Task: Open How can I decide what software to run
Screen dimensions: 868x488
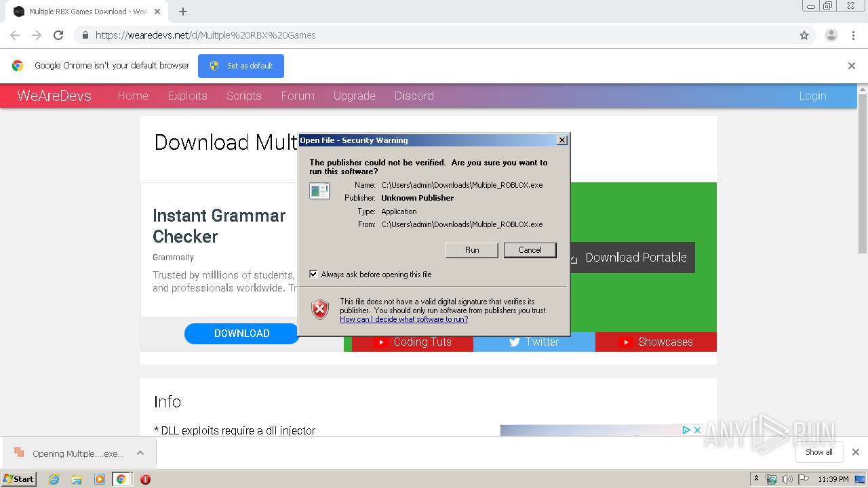Action: 403,319
